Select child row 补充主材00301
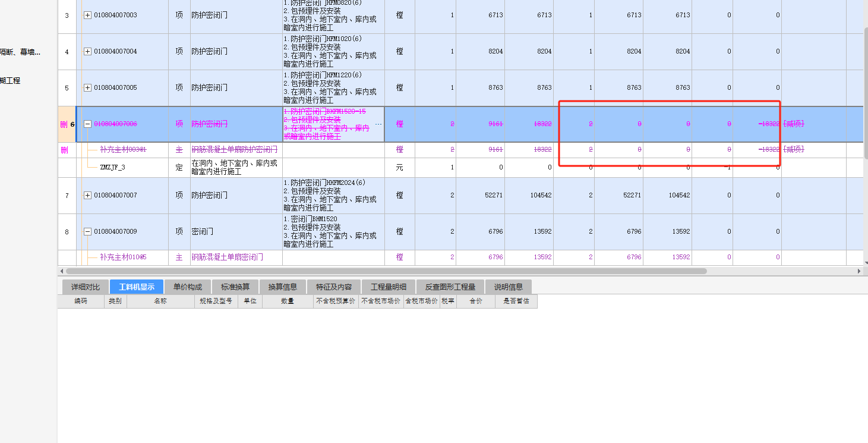This screenshot has height=443, width=868. pos(123,150)
